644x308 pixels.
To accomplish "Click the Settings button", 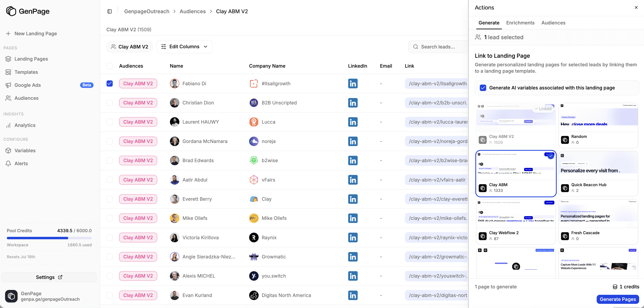I will (49, 277).
